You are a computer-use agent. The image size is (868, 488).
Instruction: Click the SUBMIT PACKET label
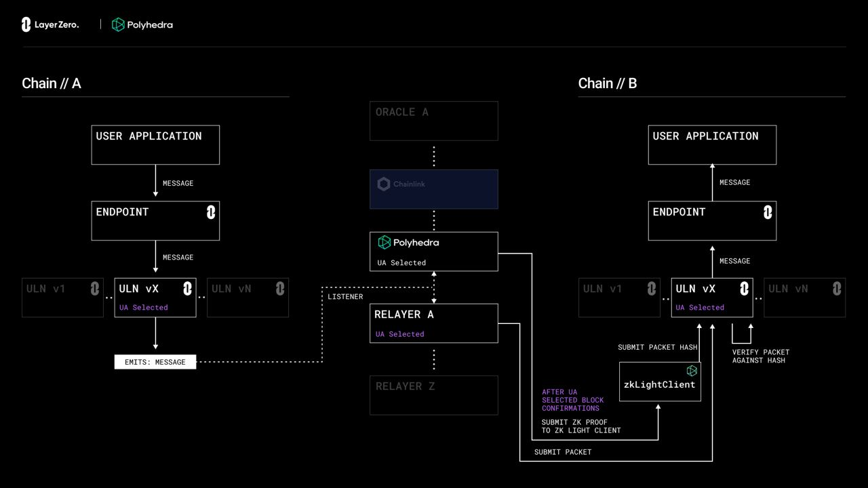[563, 452]
